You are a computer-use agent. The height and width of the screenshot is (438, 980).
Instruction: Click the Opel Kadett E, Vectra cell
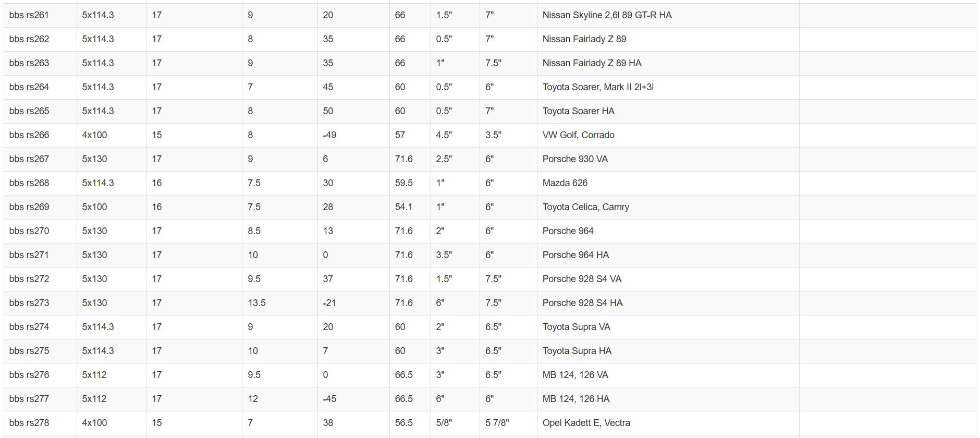(668, 423)
